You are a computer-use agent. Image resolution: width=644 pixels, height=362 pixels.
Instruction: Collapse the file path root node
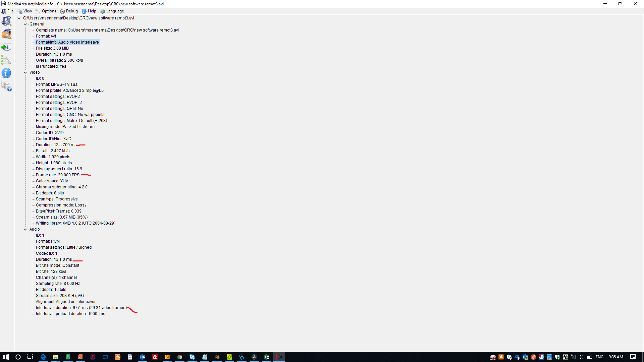[x=19, y=18]
